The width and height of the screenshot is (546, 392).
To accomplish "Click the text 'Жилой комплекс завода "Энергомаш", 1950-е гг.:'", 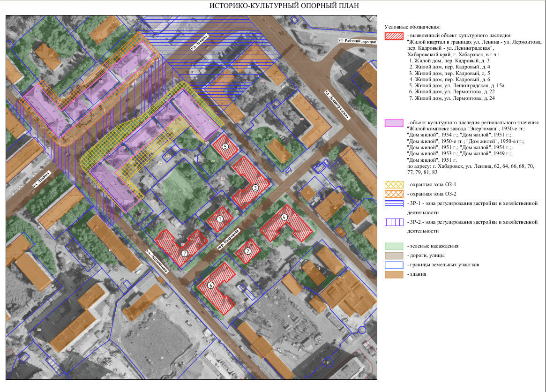I will [x=466, y=129].
